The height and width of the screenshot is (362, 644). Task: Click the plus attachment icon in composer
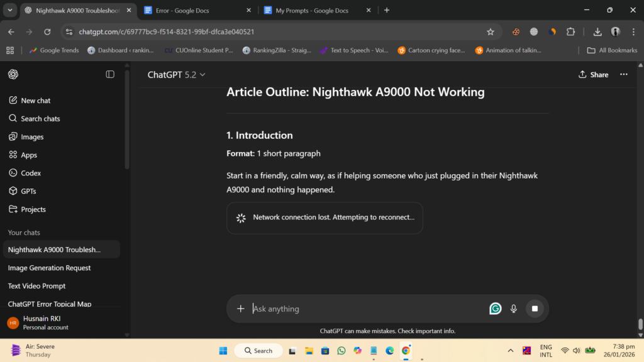pyautogui.click(x=241, y=309)
